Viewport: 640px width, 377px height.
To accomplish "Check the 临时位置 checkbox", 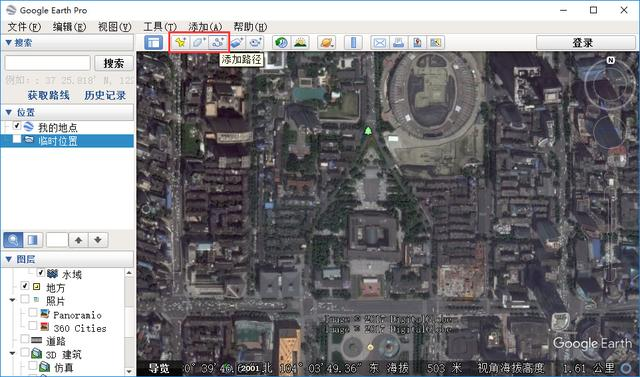I will tap(17, 140).
